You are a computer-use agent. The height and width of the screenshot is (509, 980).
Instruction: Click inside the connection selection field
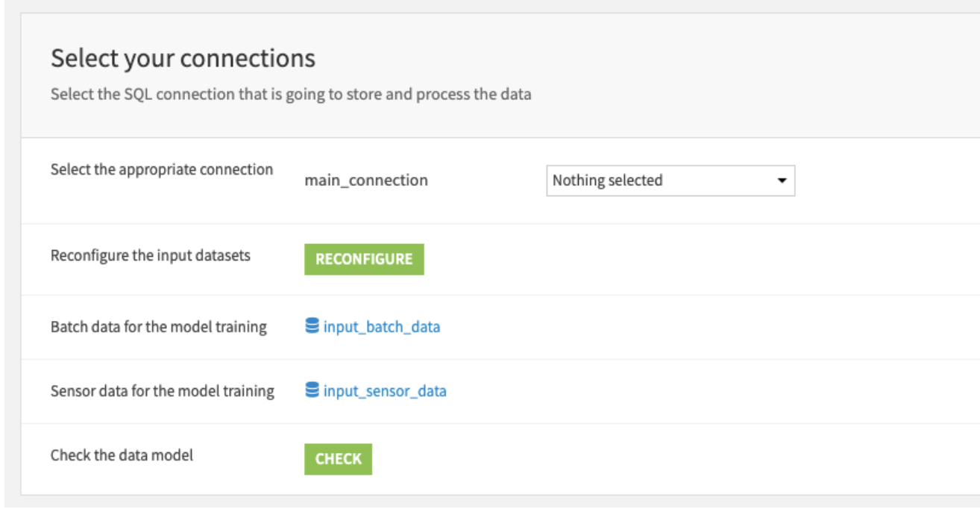click(x=671, y=180)
